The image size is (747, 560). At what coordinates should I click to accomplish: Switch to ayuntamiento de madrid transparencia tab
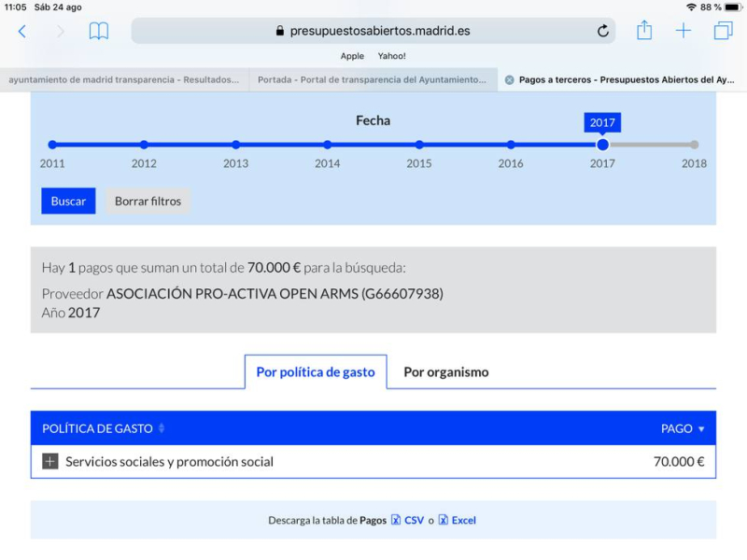pos(124,80)
